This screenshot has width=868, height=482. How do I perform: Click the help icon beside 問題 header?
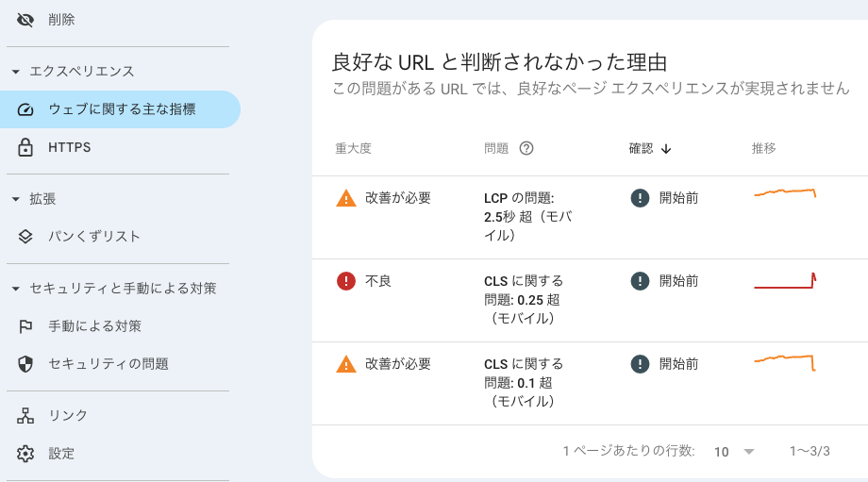(526, 148)
